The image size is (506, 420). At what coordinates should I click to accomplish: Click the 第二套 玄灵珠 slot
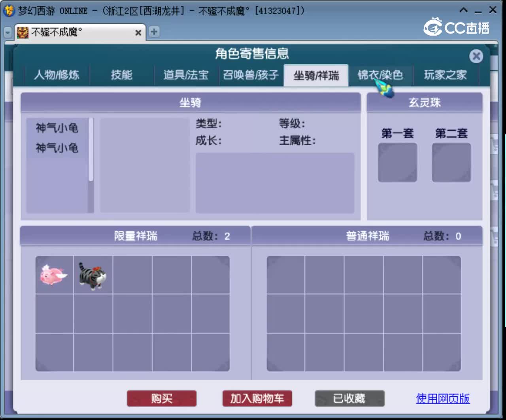click(x=451, y=163)
